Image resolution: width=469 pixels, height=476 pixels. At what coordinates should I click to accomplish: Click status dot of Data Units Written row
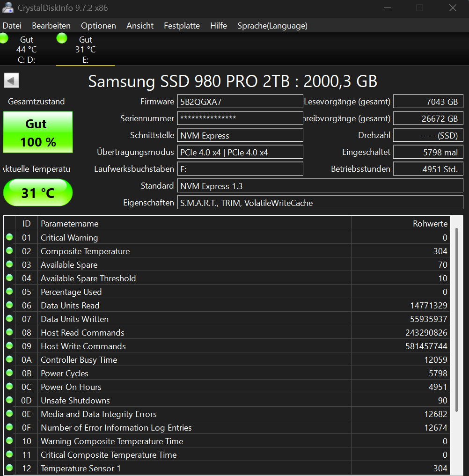pyautogui.click(x=9, y=318)
